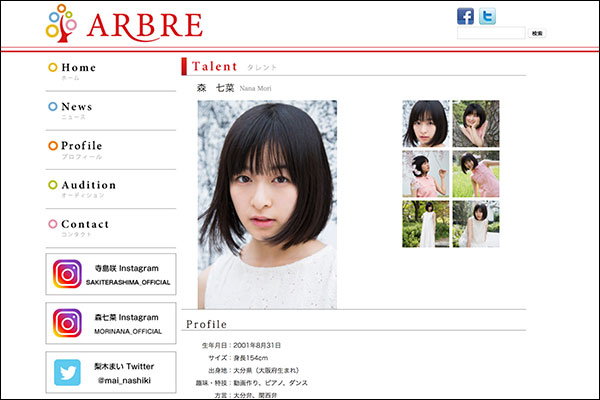600x400 pixels.
Task: Click Instagram icon for SAKITERASHIMA_OFFICIAL
Action: tap(67, 274)
